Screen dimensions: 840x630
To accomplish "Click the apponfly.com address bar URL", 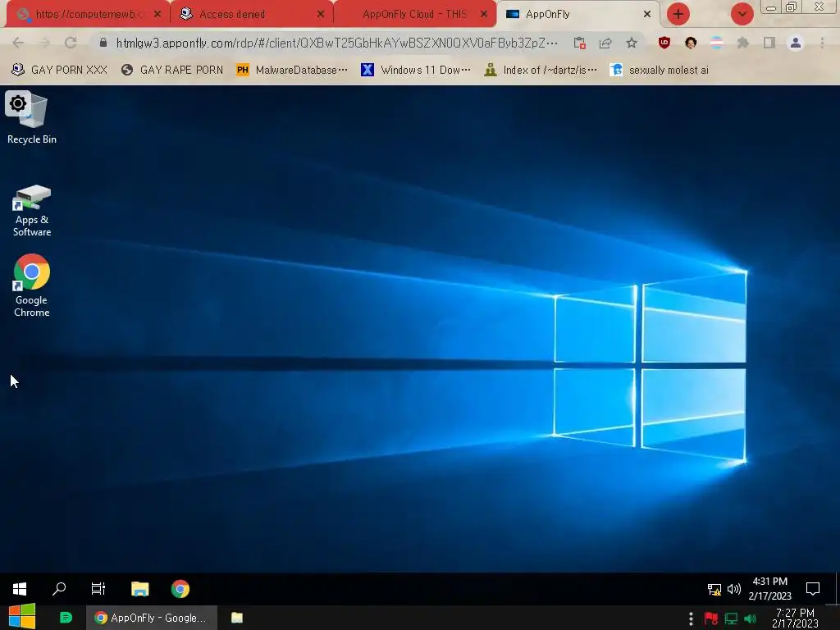I will click(x=336, y=43).
